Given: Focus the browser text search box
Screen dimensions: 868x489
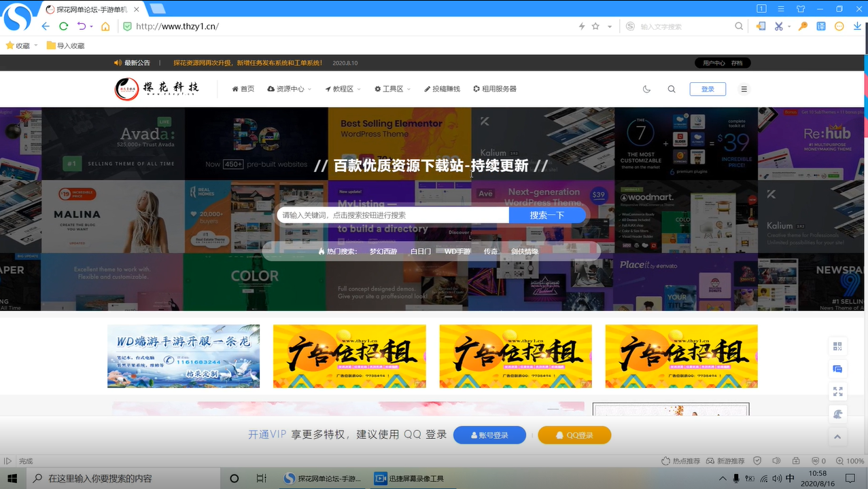Looking at the screenshot, I should (685, 26).
